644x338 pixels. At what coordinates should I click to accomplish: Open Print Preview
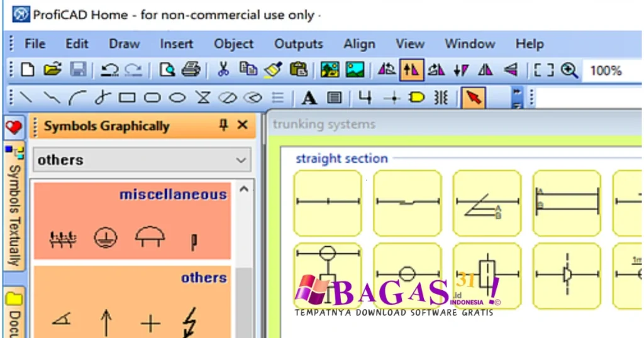167,70
